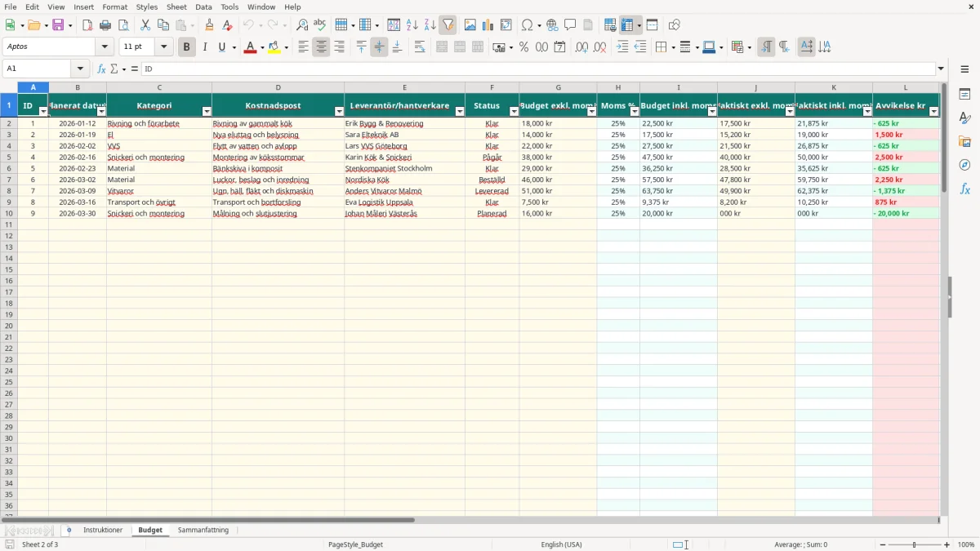Open Kostnadspost column filter dropdown
This screenshot has height=551, width=980.
click(x=339, y=111)
